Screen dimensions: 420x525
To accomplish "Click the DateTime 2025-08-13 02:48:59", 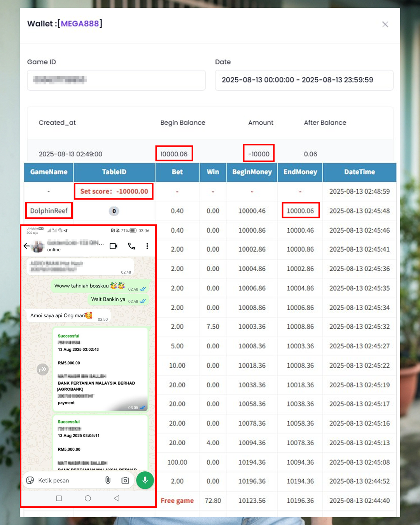I will tap(359, 191).
